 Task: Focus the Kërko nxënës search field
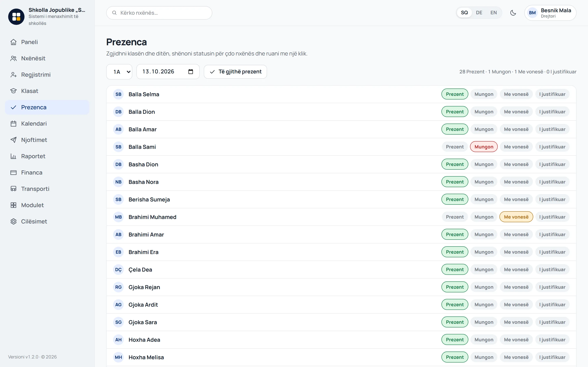tap(159, 13)
